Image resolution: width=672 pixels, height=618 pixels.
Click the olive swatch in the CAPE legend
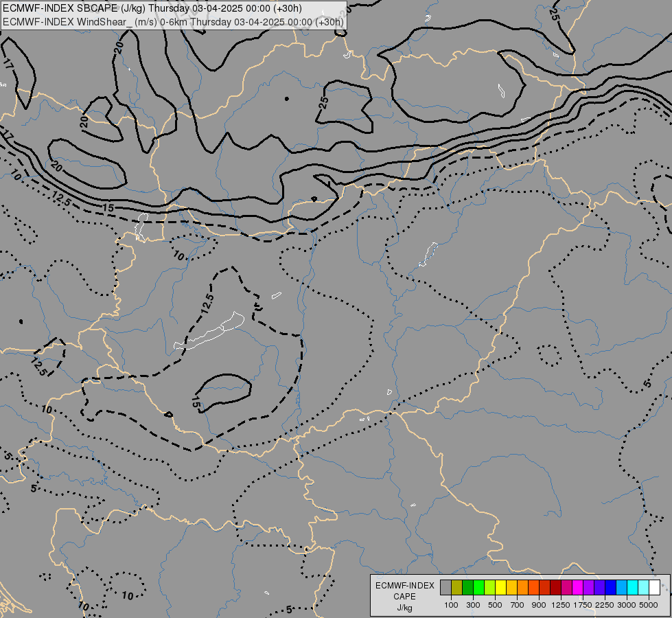tap(457, 587)
